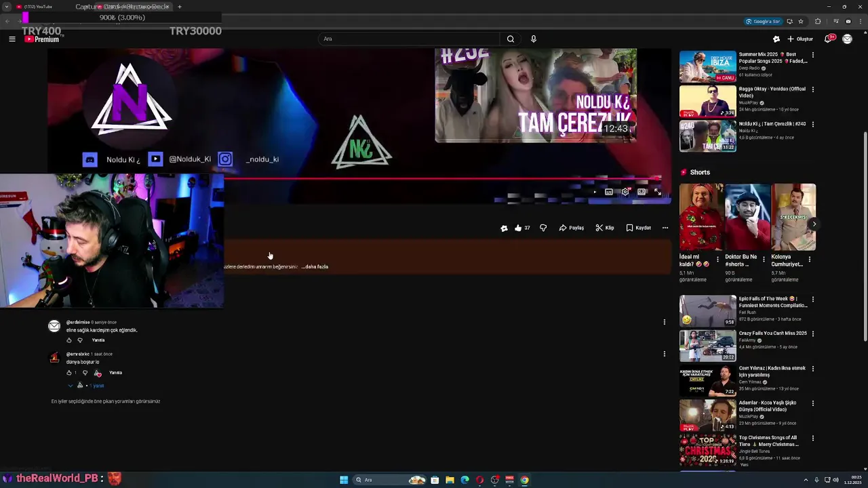Create a clip with Klip button
The image size is (868, 488).
pos(605,228)
